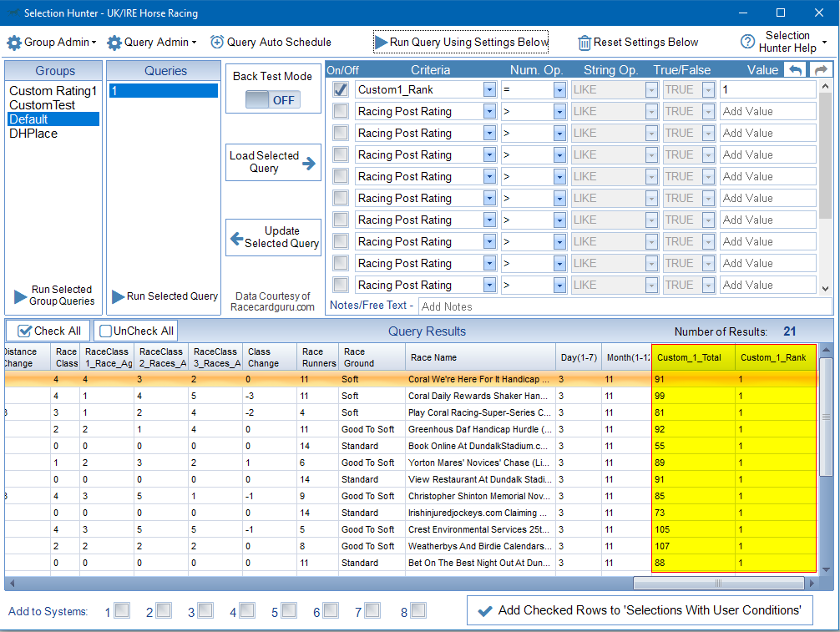Click Run Query Using Settings Below
Viewport: 840px width, 632px height.
pos(461,42)
